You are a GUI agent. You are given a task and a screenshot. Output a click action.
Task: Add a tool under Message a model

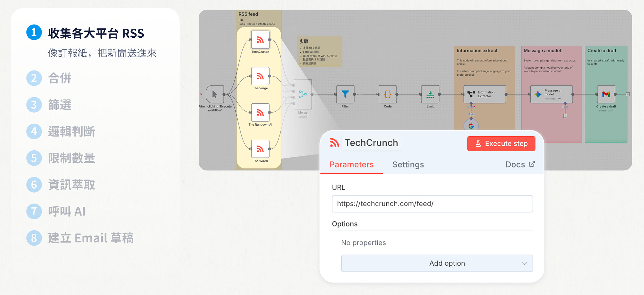click(x=565, y=116)
